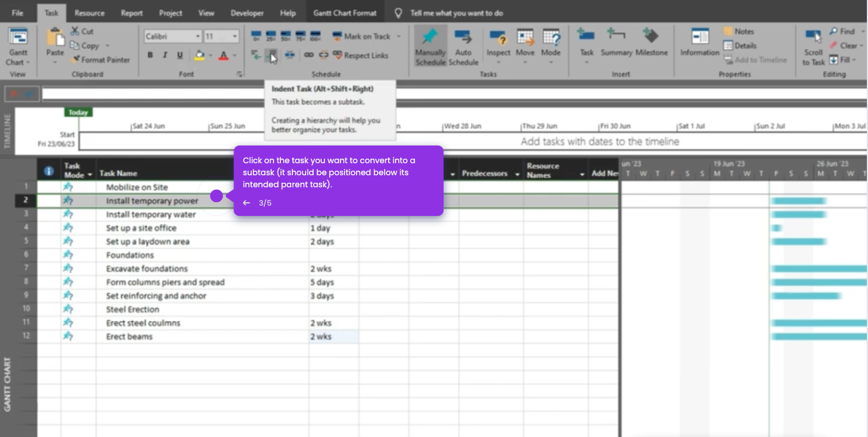The width and height of the screenshot is (868, 437).
Task: Open the Predecessors column dropdown
Action: (x=517, y=174)
